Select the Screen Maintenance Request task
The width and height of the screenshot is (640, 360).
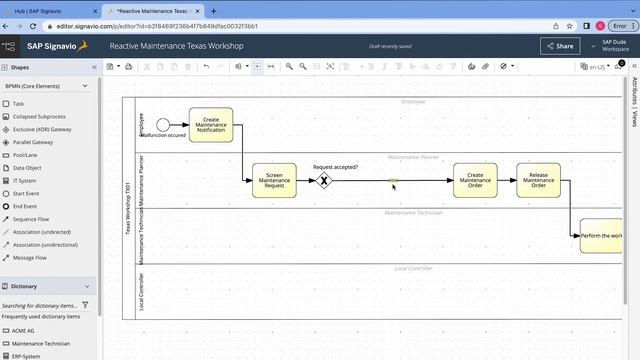click(x=274, y=180)
